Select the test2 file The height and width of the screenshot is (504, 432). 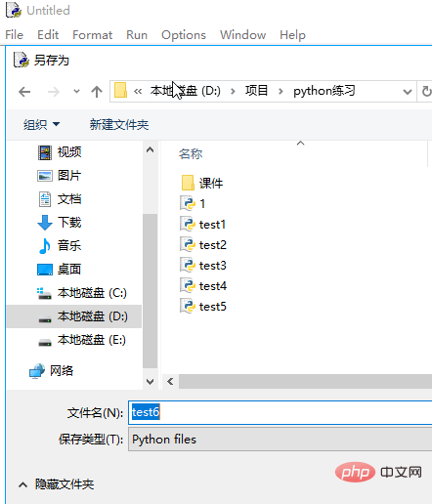[212, 244]
